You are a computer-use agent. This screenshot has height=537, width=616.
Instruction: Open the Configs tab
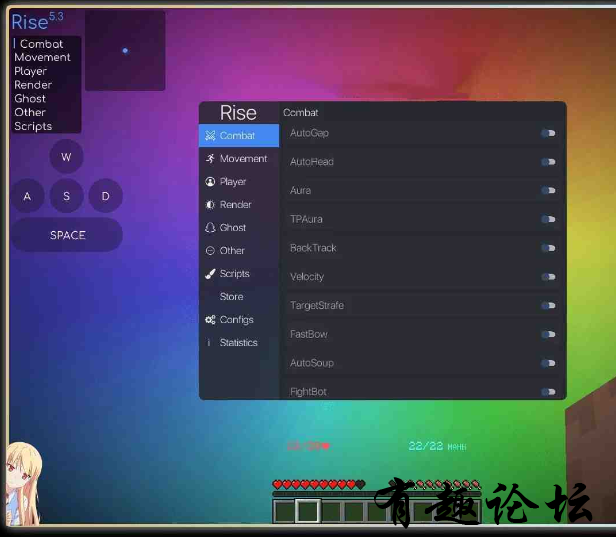click(x=239, y=320)
